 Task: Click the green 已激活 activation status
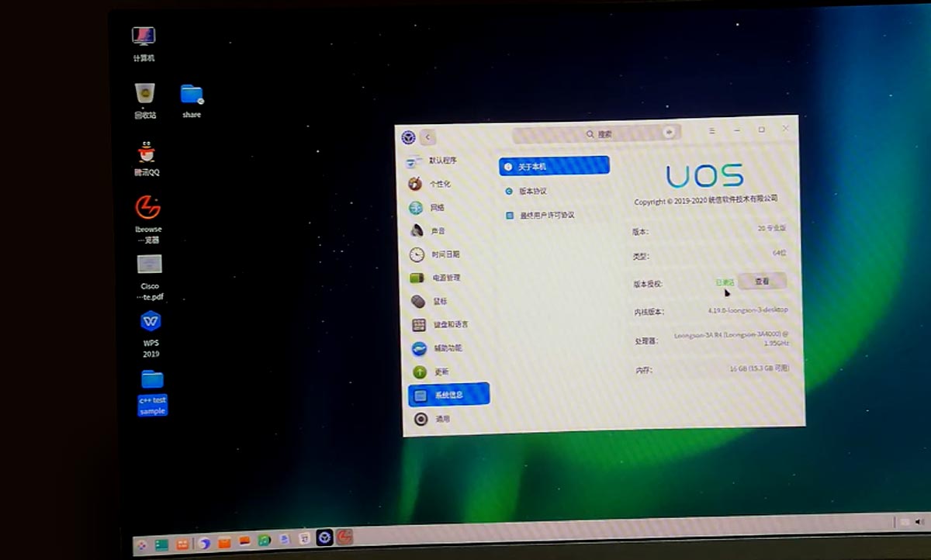pos(725,282)
